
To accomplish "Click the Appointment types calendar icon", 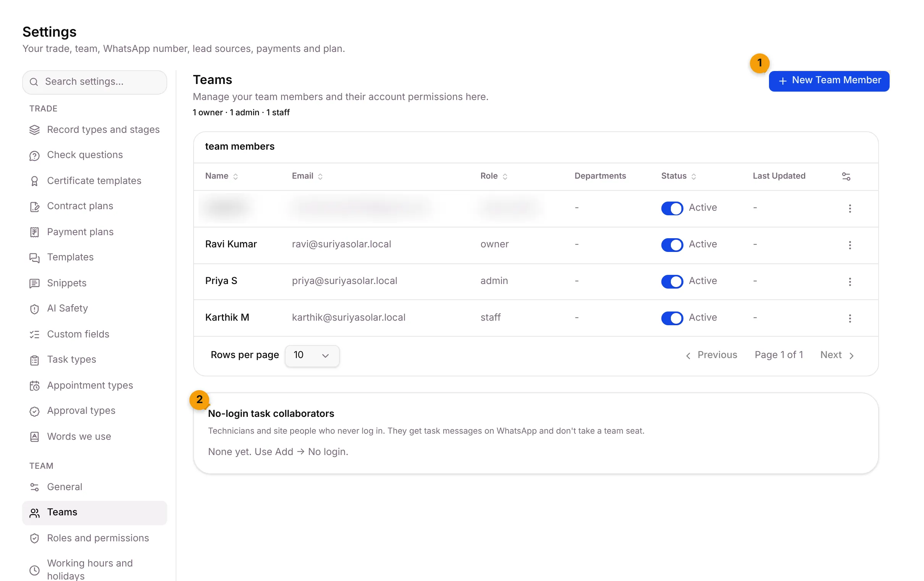I will point(34,386).
